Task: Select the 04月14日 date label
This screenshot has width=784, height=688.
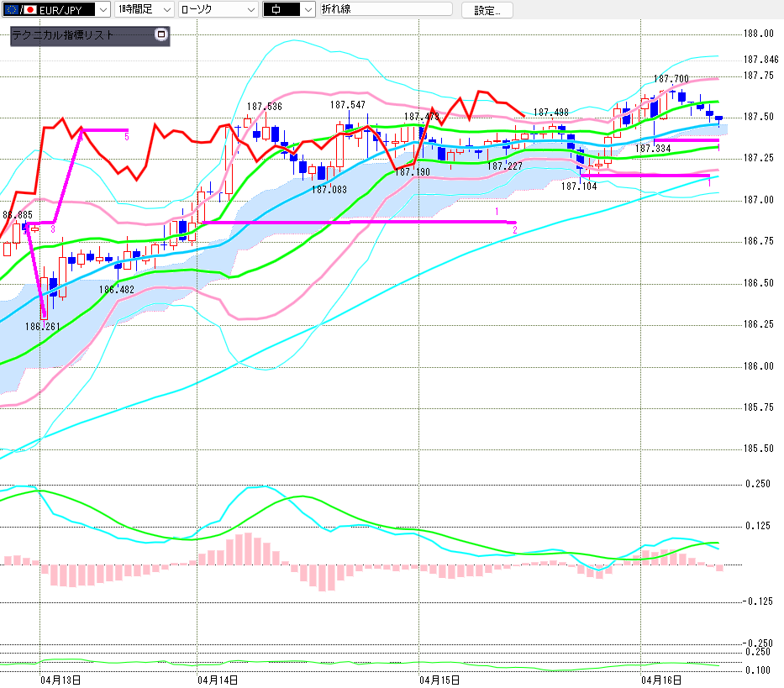Action: (x=217, y=678)
